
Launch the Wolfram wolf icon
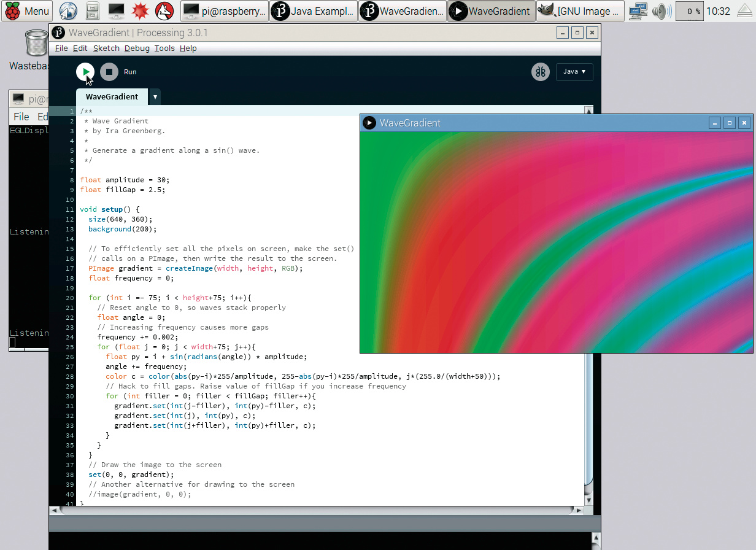[163, 11]
